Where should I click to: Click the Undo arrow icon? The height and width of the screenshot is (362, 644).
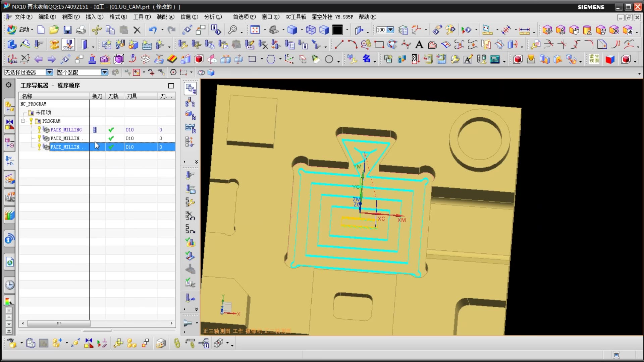[x=153, y=30]
